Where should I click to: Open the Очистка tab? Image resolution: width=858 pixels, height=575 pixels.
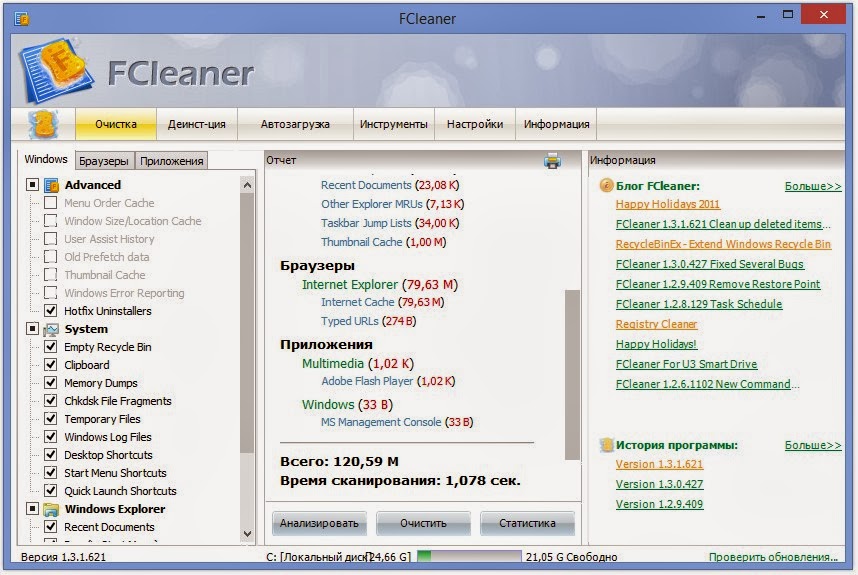point(115,124)
